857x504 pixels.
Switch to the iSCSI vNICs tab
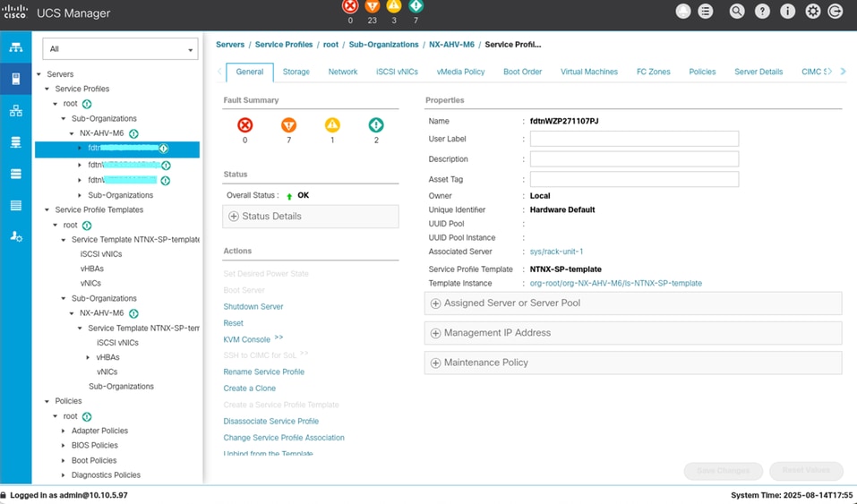397,72
